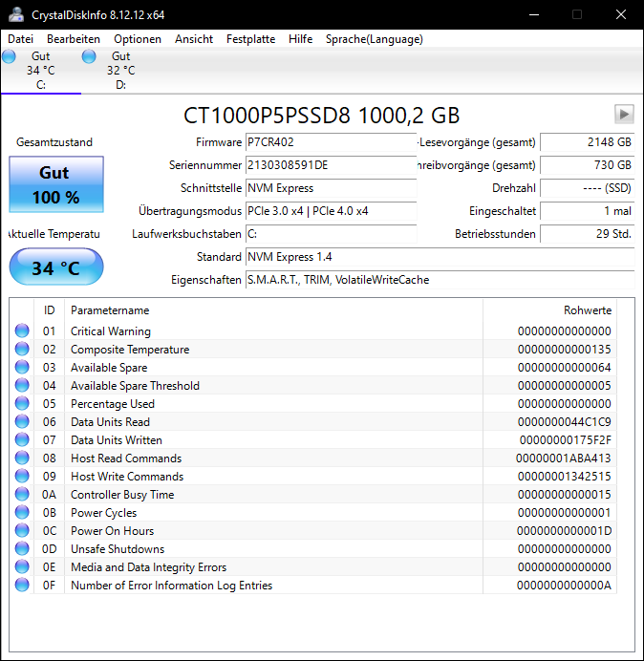
Task: Minimize the CrystalDiskInfo window
Action: click(534, 14)
